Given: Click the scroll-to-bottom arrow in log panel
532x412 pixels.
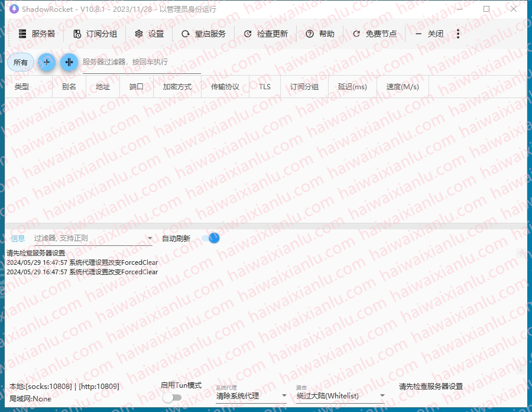Looking at the screenshot, I should click(x=521, y=368).
